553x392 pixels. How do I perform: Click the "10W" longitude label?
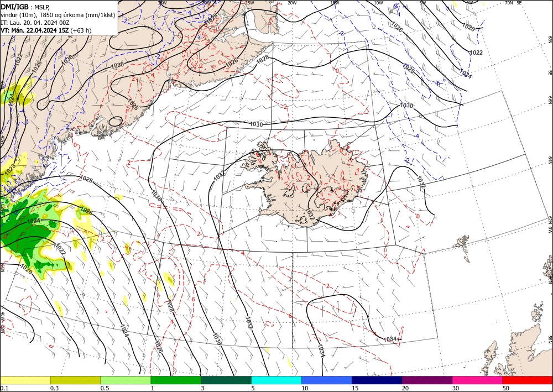[378, 3]
